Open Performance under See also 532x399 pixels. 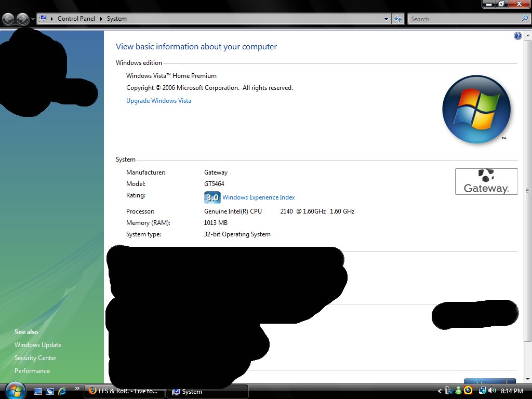pos(32,371)
